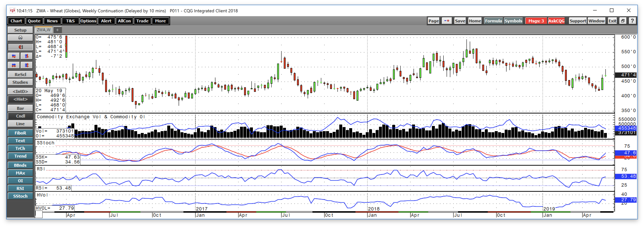This screenshot has width=644, height=227.
Task: Click the 53.48 RSI value label
Action: [x=625, y=176]
